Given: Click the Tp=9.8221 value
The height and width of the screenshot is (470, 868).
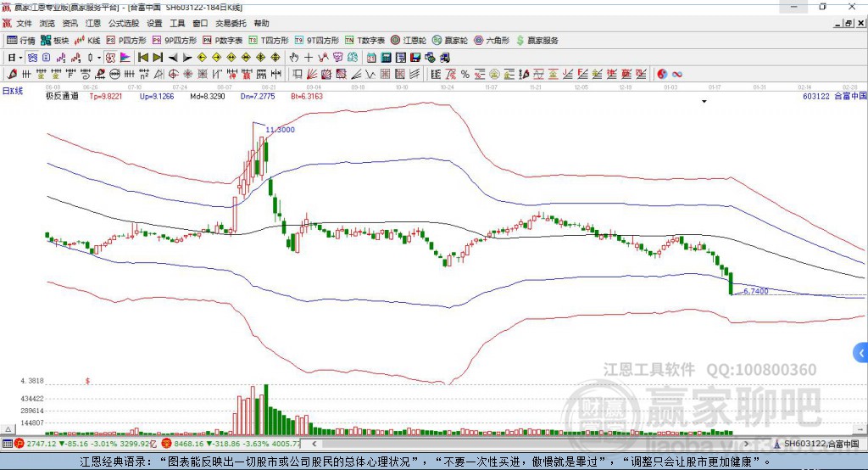Looking at the screenshot, I should point(106,96).
